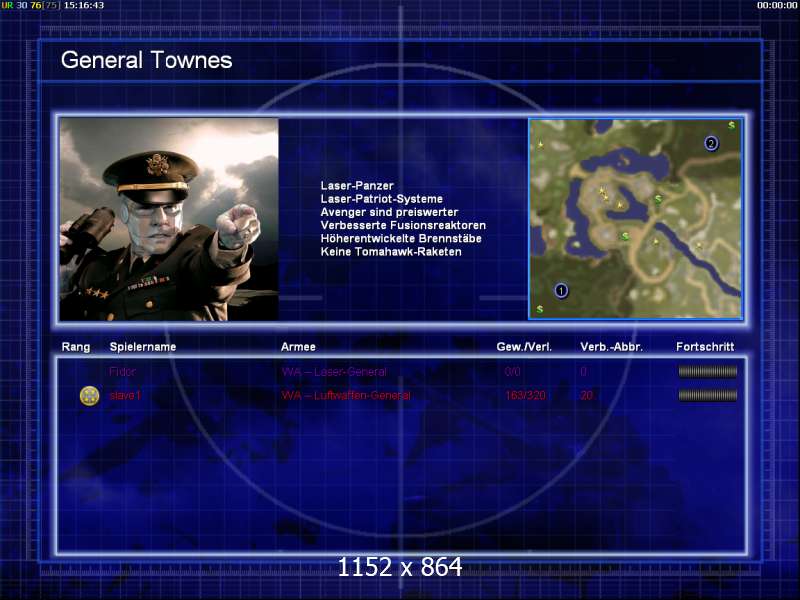Click the Gew./Verl. column header

[524, 347]
